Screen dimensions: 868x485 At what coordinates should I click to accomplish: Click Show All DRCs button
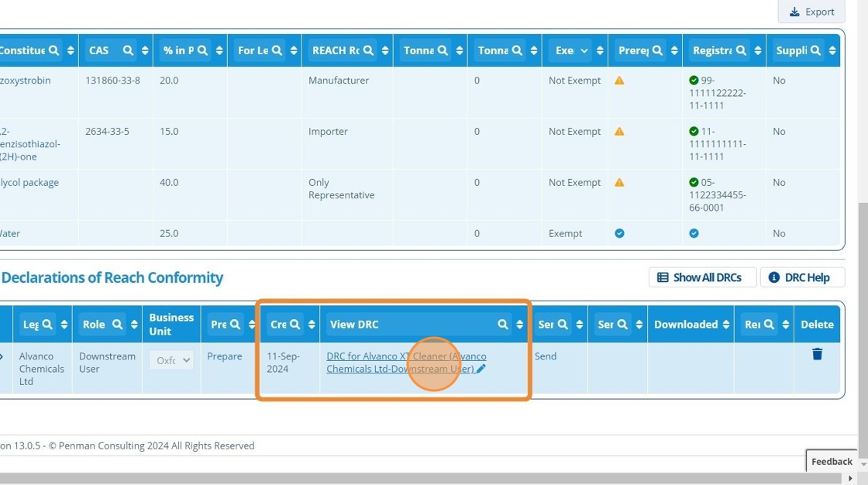tap(702, 277)
